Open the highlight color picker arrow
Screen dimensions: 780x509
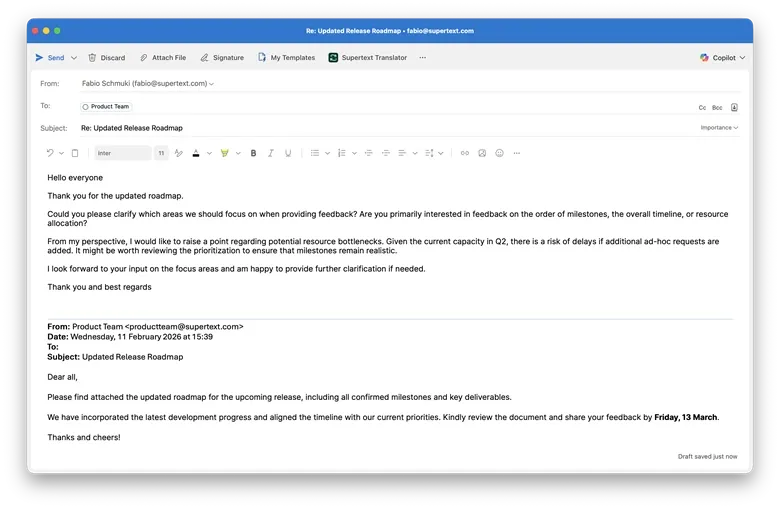[238, 153]
